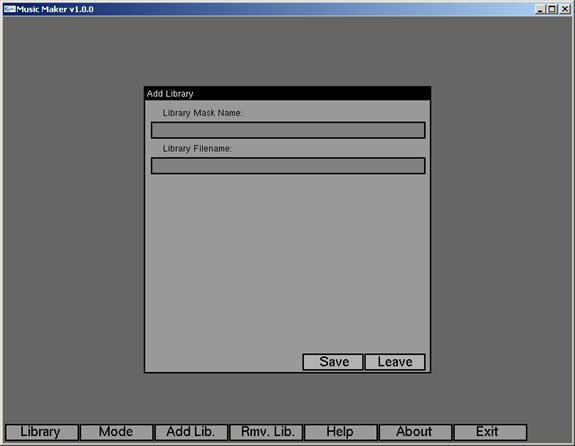Click the Music Maker app icon in title bar
The height and width of the screenshot is (446, 575).
[10, 9]
